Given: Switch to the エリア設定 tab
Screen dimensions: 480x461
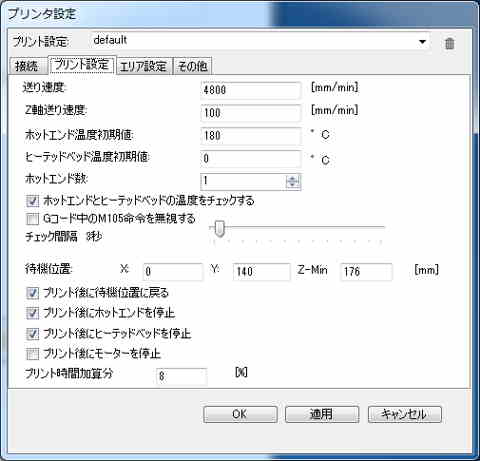Looking at the screenshot, I should click(143, 66).
